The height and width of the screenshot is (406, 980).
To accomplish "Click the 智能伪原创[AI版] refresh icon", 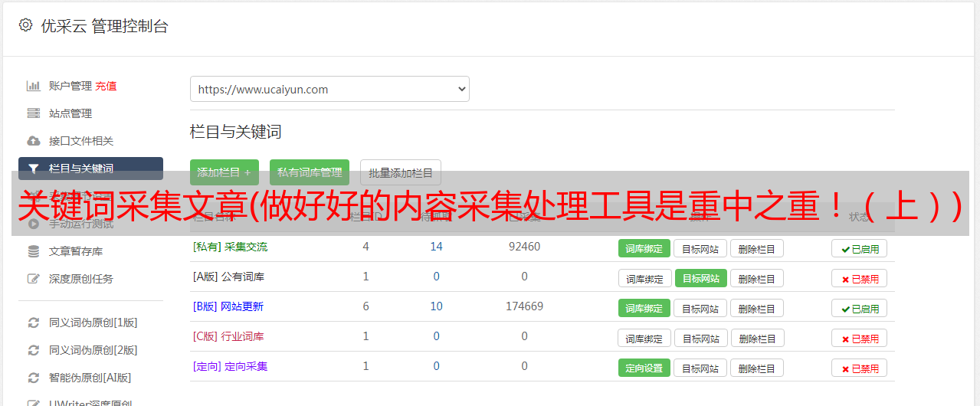I will (x=33, y=378).
